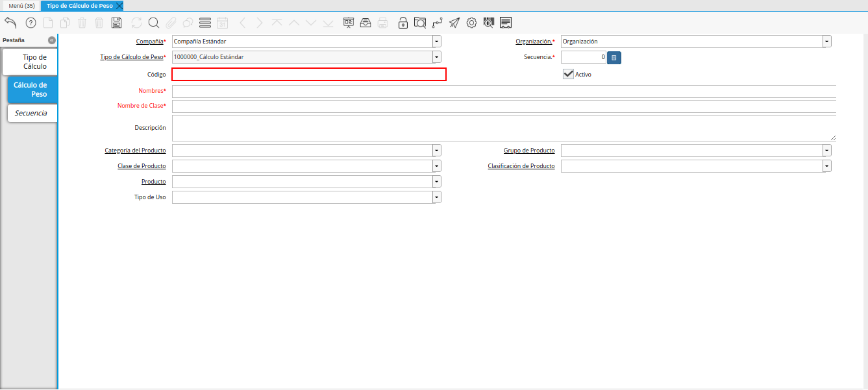
Task: Toggle the Activo checkbox
Action: [x=568, y=74]
